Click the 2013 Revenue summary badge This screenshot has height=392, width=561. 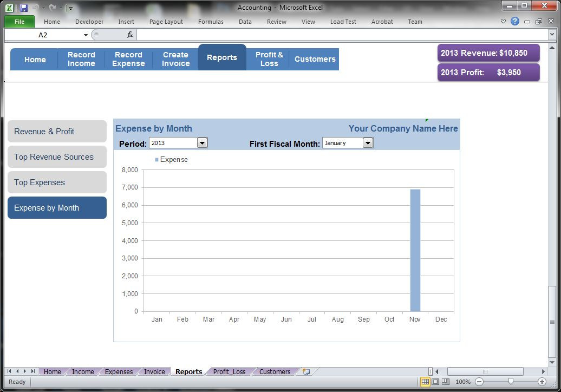click(x=488, y=53)
